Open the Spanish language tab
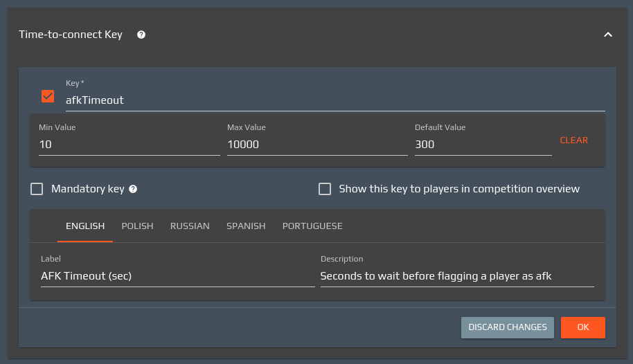This screenshot has height=364, width=633. click(x=246, y=226)
